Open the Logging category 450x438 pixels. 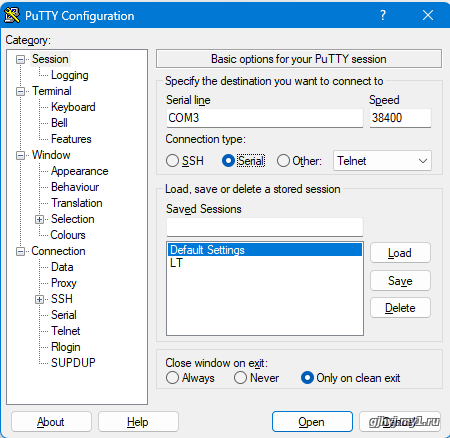click(70, 75)
